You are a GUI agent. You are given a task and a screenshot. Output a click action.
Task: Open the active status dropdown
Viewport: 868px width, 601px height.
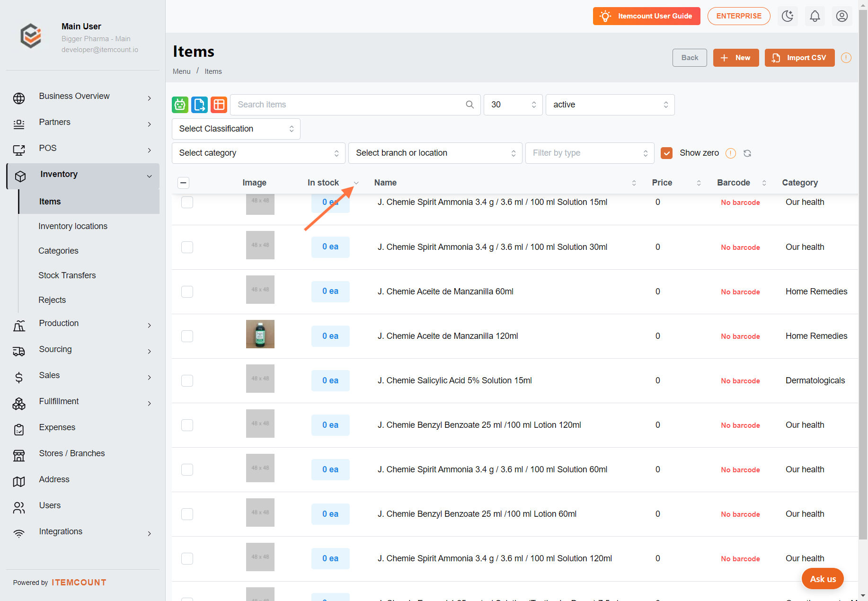[x=610, y=105]
